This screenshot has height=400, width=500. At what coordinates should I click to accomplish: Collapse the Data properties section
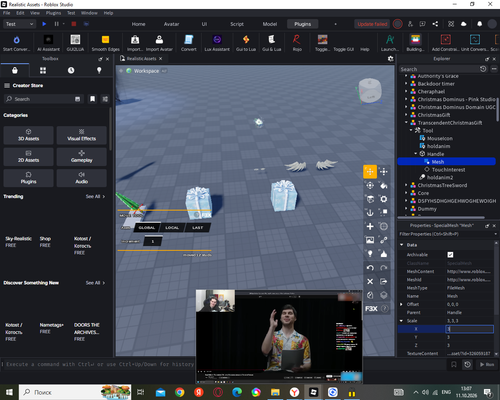[x=402, y=245]
